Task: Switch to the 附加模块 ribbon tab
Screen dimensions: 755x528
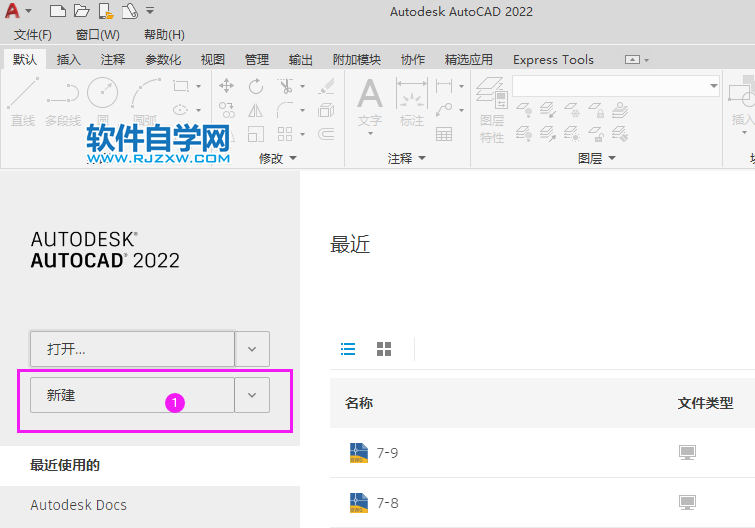Action: pos(357,60)
